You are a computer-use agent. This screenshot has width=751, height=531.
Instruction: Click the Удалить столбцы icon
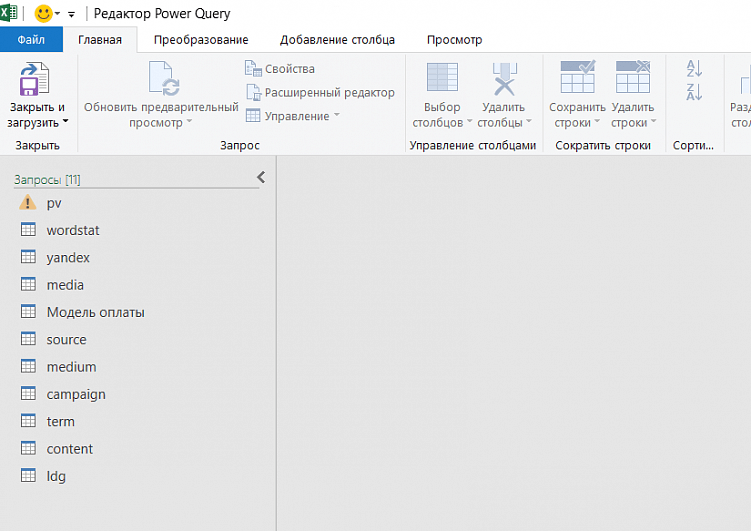[504, 79]
